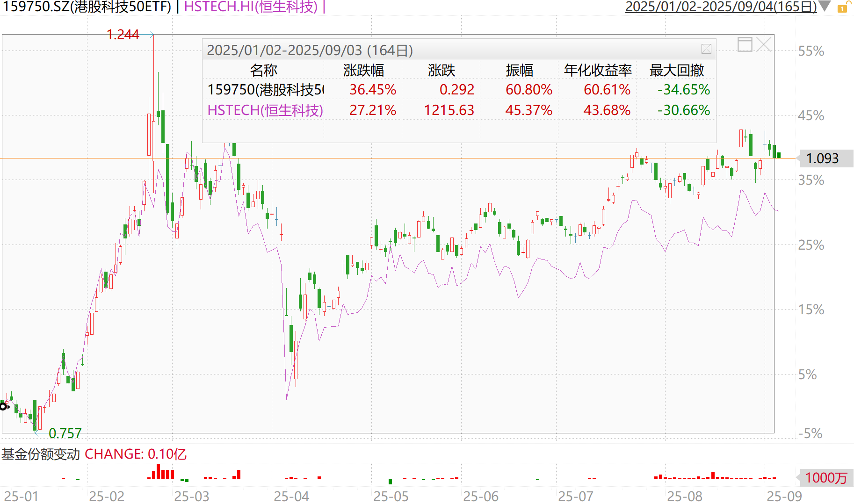Sort by the 最大回撤 column header
Viewport: 854px width, 504px height.
676,70
